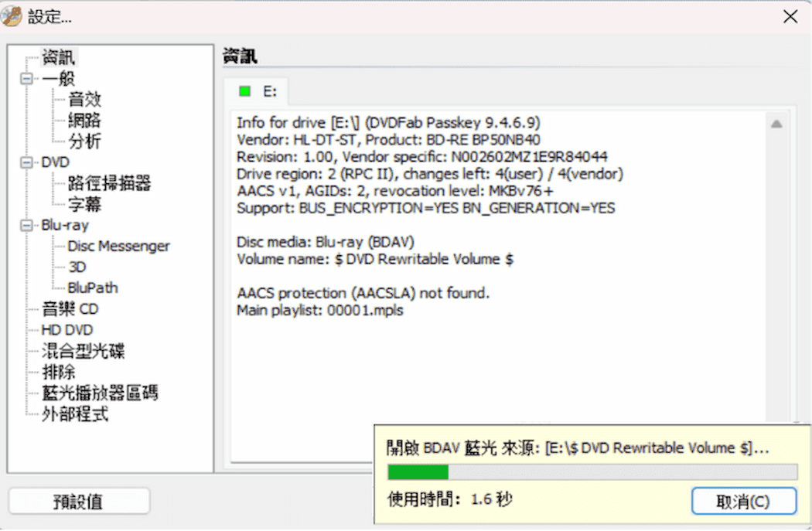The width and height of the screenshot is (812, 531).
Task: Open 路徑掃描器 under DVD
Action: [109, 183]
